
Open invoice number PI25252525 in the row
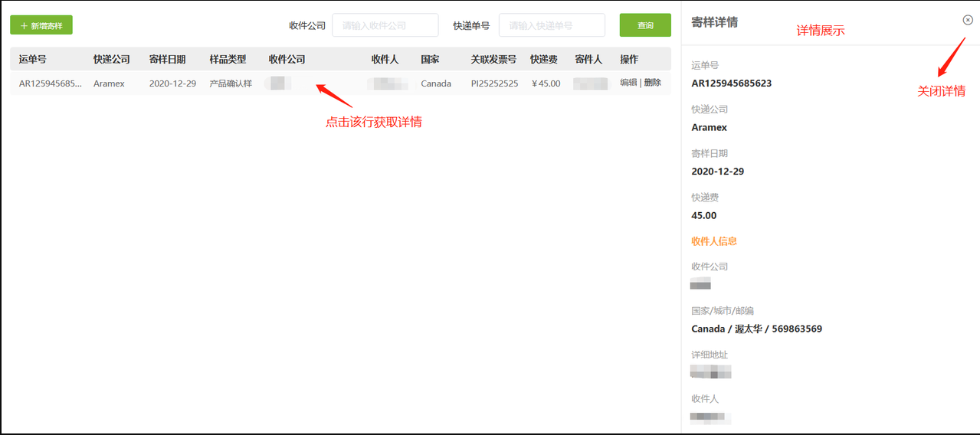pyautogui.click(x=494, y=83)
